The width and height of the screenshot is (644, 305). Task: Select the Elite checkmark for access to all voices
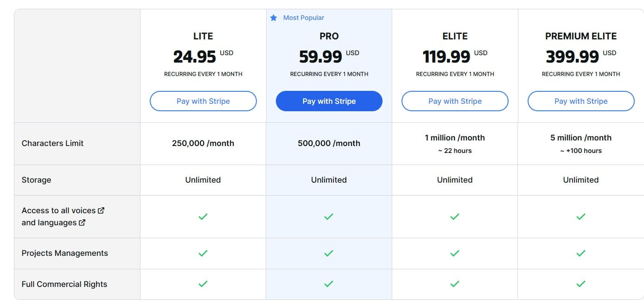tap(454, 216)
